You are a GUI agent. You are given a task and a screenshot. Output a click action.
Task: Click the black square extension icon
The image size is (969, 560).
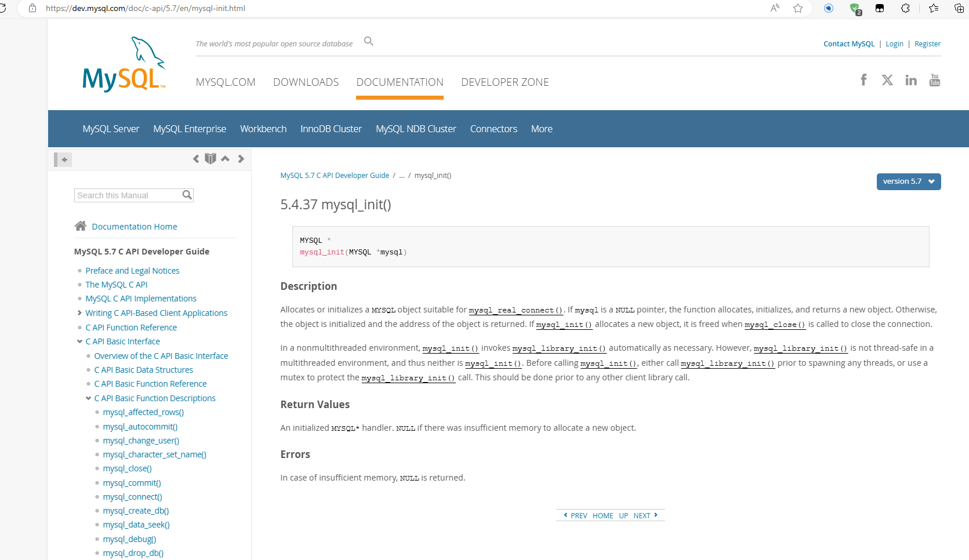tap(880, 8)
